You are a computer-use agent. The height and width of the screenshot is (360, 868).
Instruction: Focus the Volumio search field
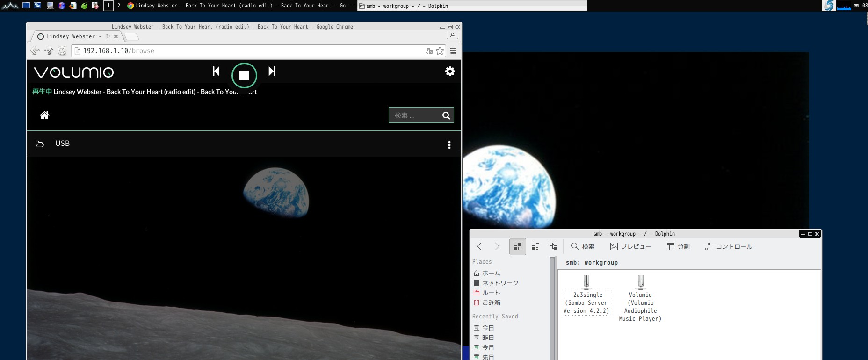414,115
